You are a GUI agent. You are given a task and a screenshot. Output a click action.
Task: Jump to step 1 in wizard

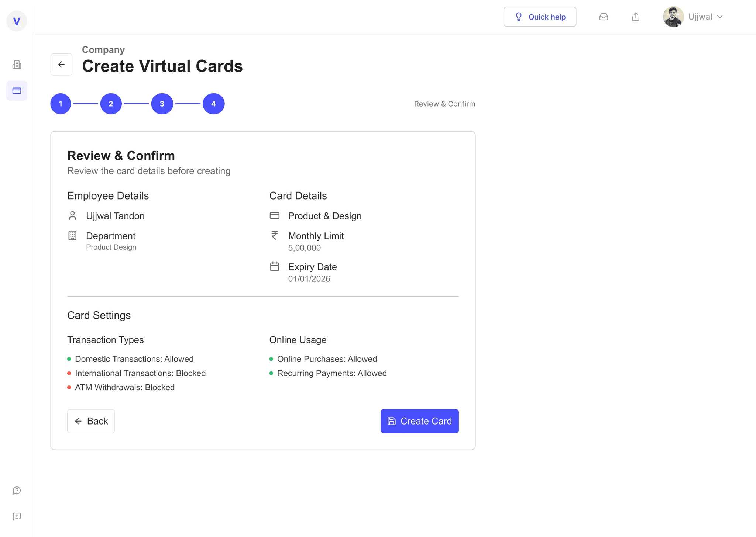click(61, 104)
